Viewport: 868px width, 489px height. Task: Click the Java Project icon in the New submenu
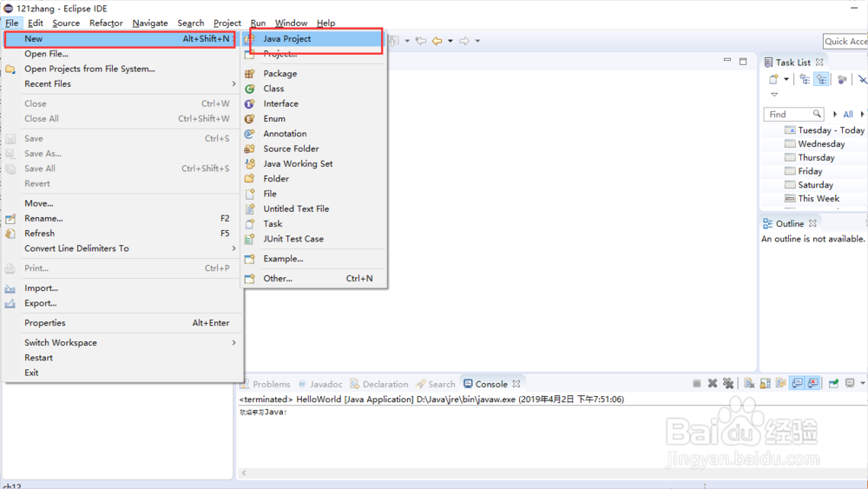click(250, 39)
